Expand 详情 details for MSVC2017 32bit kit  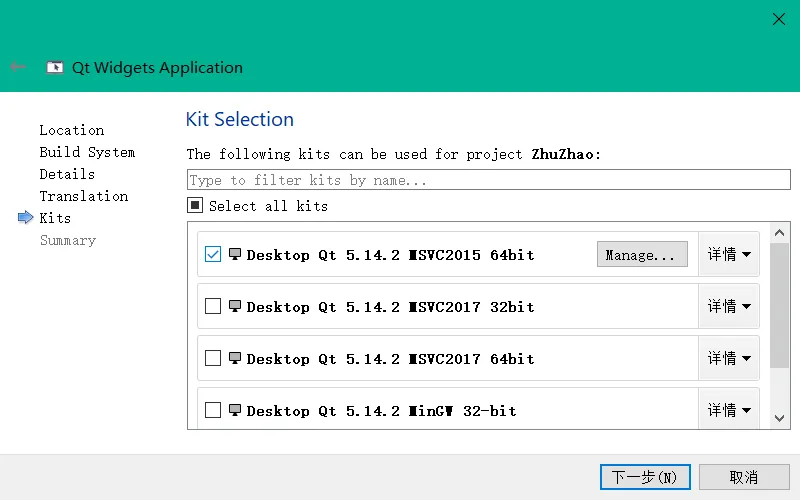[x=729, y=306]
